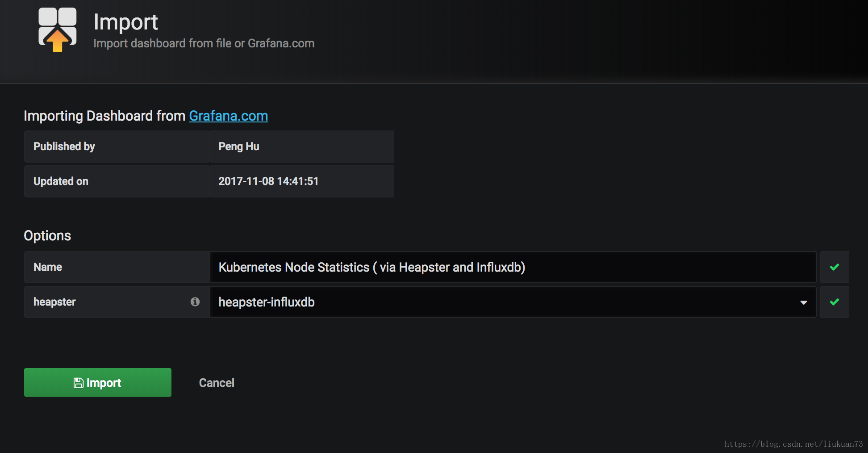Viewport: 868px width, 453px height.
Task: Click the green checkmark beside Name field
Action: pos(835,267)
